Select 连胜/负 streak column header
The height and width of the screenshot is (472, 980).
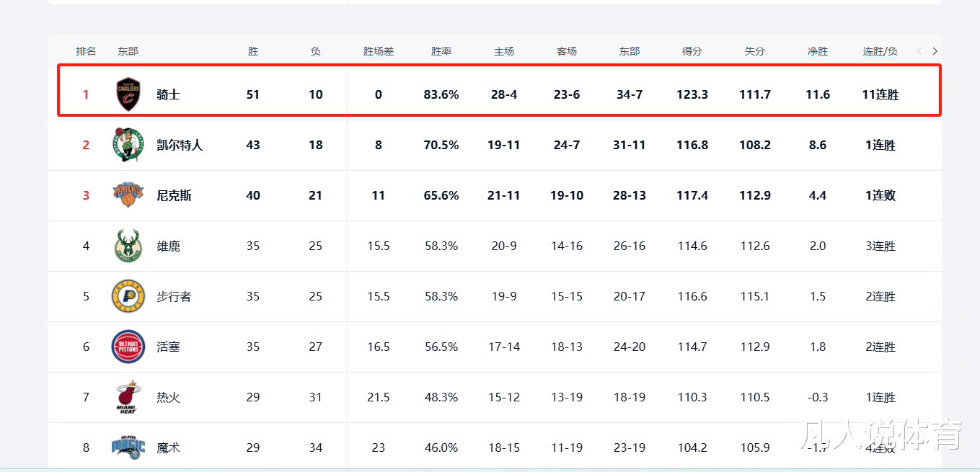click(x=880, y=51)
